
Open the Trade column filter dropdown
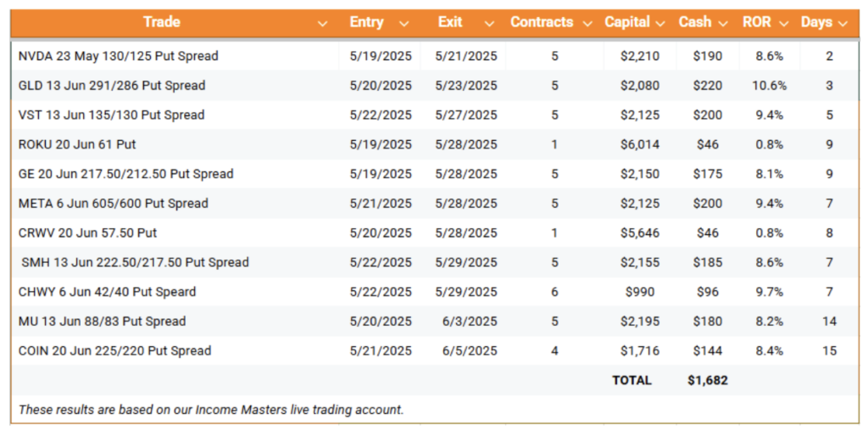point(323,24)
